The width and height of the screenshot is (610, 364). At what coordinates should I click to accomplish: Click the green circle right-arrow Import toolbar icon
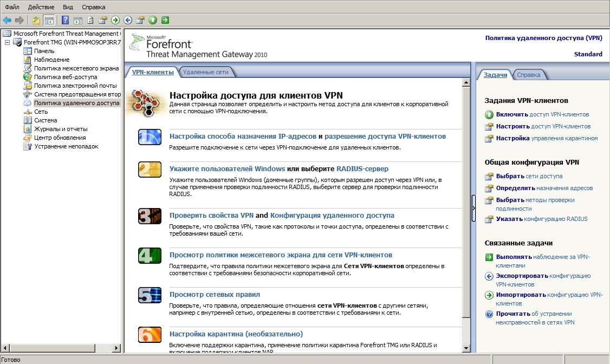115,20
